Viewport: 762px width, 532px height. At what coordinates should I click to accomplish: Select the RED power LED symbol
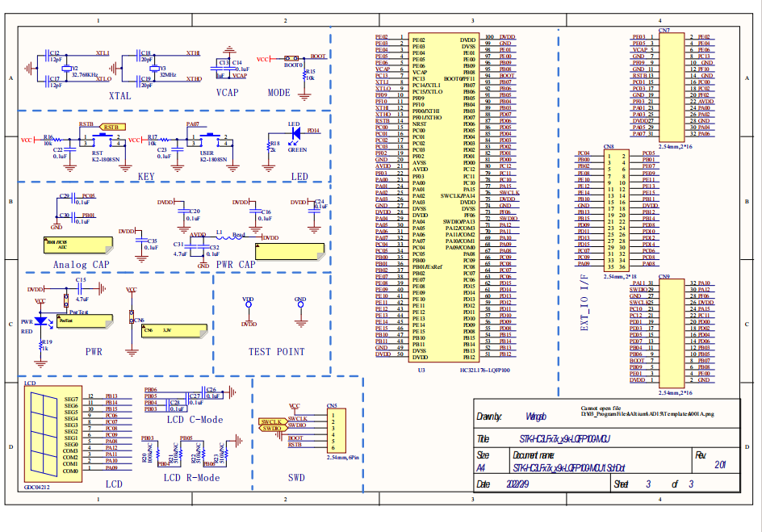pos(41,320)
